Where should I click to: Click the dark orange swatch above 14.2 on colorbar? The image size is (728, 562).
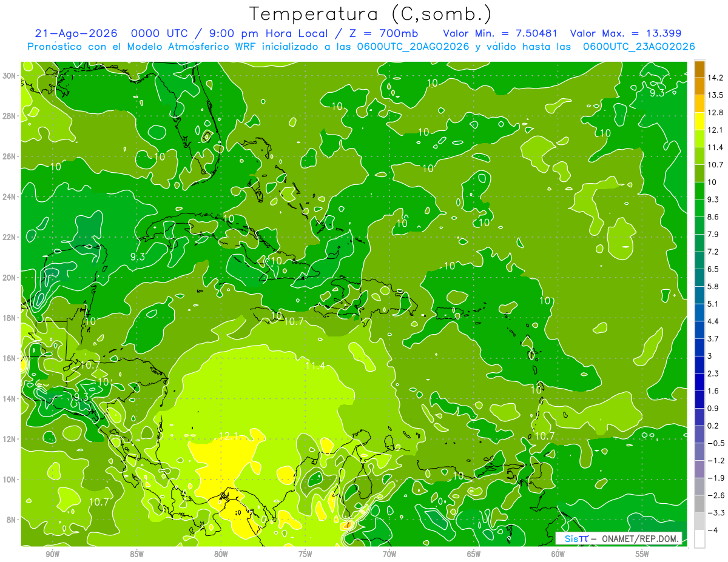[699, 69]
